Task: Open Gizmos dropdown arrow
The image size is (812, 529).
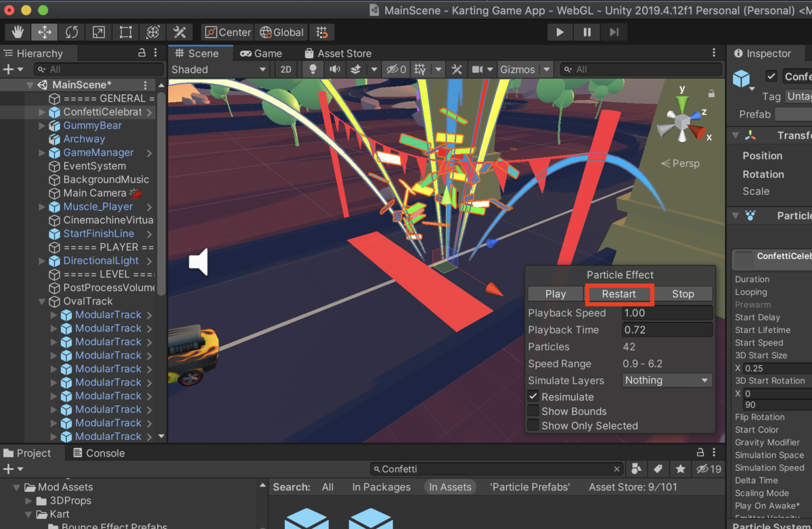Action: (547, 69)
